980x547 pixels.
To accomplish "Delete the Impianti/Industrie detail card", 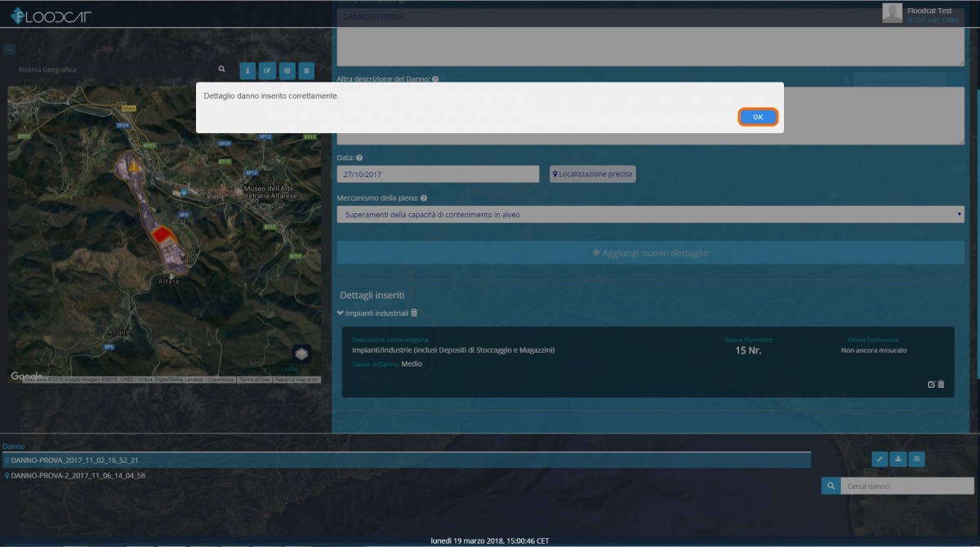I will (941, 384).
